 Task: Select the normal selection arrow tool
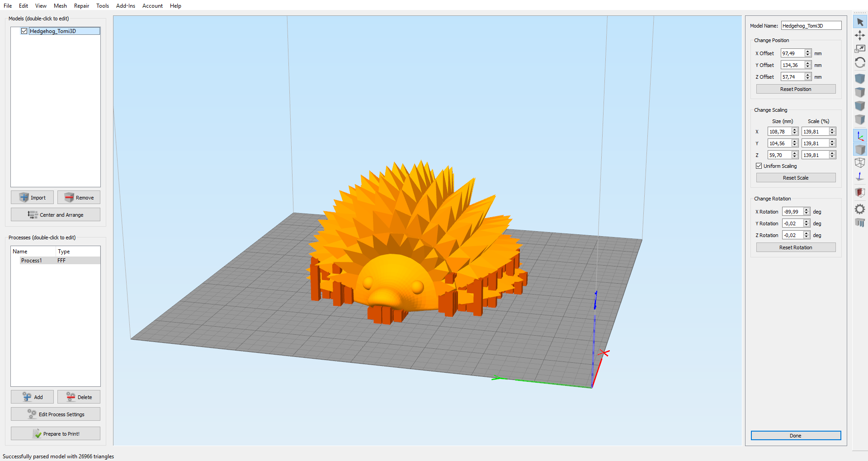tap(860, 22)
